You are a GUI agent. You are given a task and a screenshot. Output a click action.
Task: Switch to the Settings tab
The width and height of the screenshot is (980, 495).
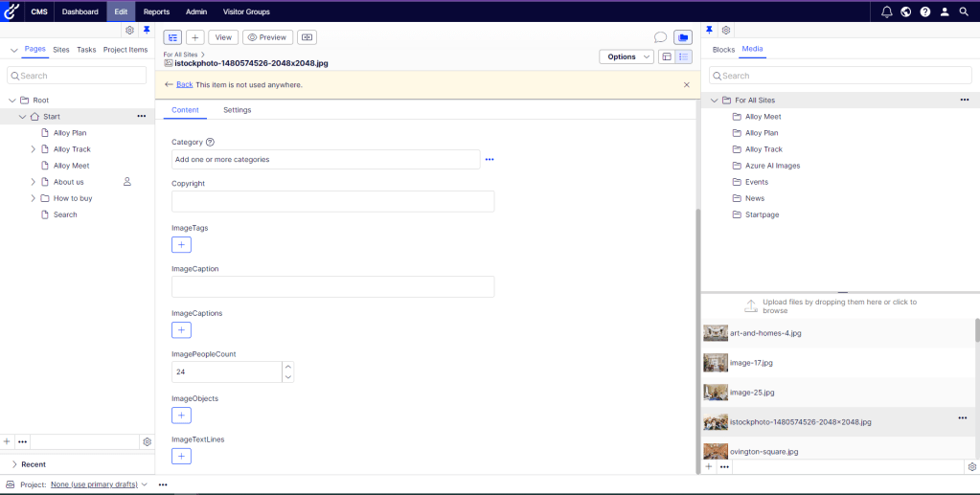[237, 110]
